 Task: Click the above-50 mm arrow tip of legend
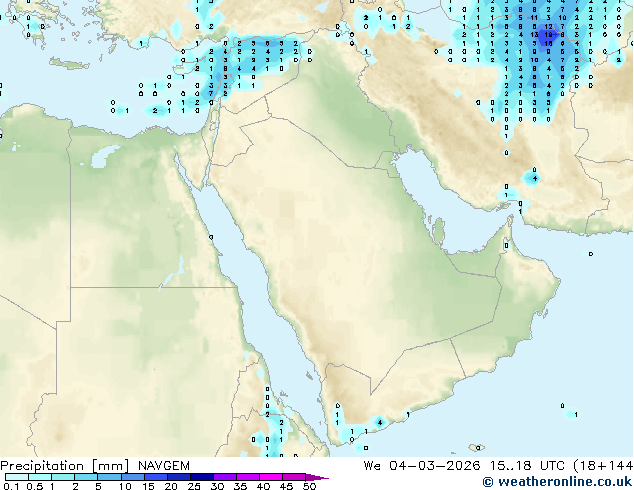tap(317, 477)
